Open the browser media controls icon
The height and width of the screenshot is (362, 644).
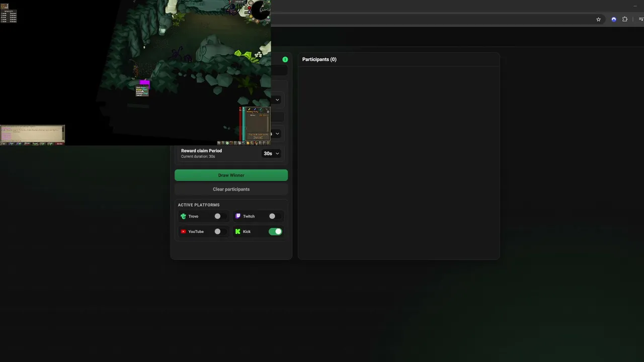point(641,19)
